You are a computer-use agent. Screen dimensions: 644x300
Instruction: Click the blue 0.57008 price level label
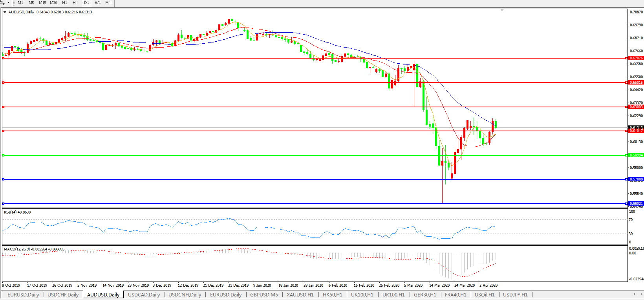pos(636,179)
